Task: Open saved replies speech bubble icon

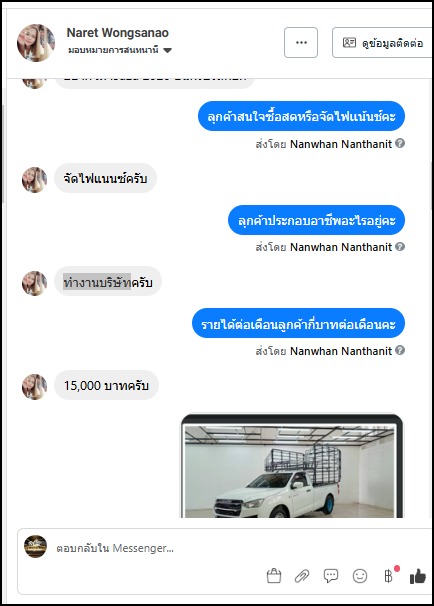Action: pyautogui.click(x=331, y=576)
